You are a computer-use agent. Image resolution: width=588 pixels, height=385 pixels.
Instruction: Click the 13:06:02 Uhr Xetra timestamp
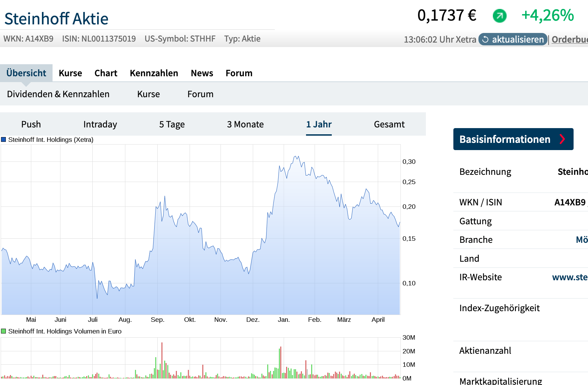click(440, 39)
